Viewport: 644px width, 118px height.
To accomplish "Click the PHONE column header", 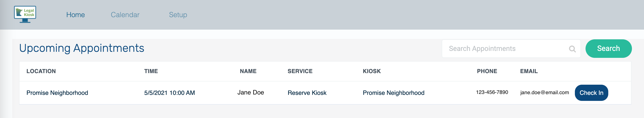I will 487,71.
